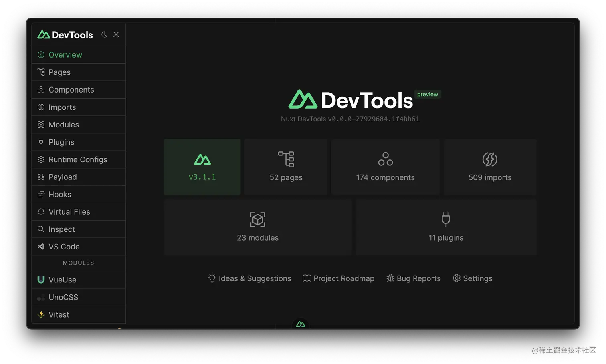This screenshot has height=364, width=606.
Task: Click the "11 plugins" label
Action: tap(446, 238)
